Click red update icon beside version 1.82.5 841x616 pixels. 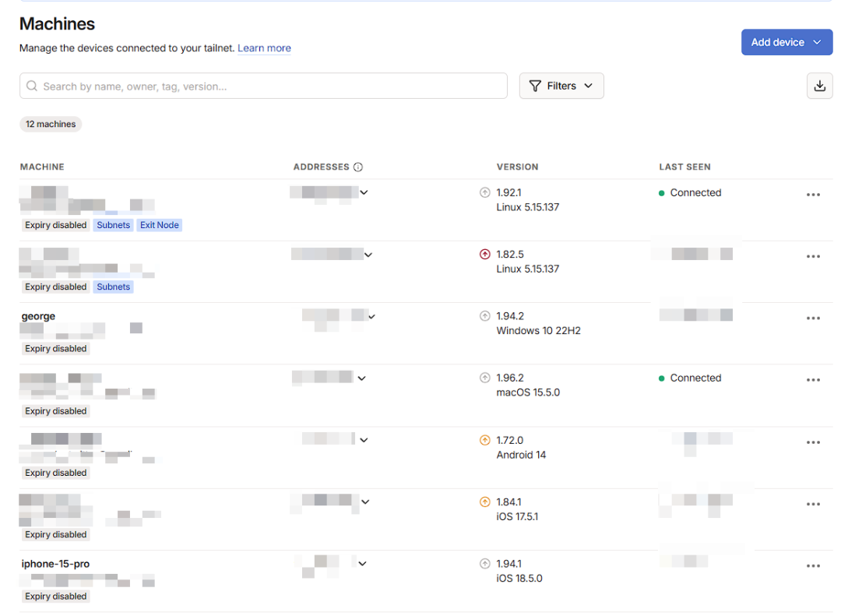click(485, 255)
